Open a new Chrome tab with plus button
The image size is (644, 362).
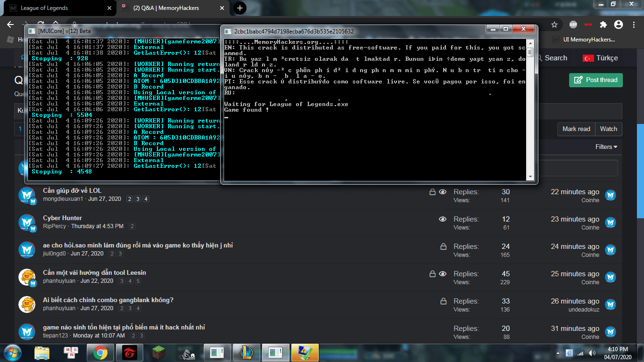point(240,8)
